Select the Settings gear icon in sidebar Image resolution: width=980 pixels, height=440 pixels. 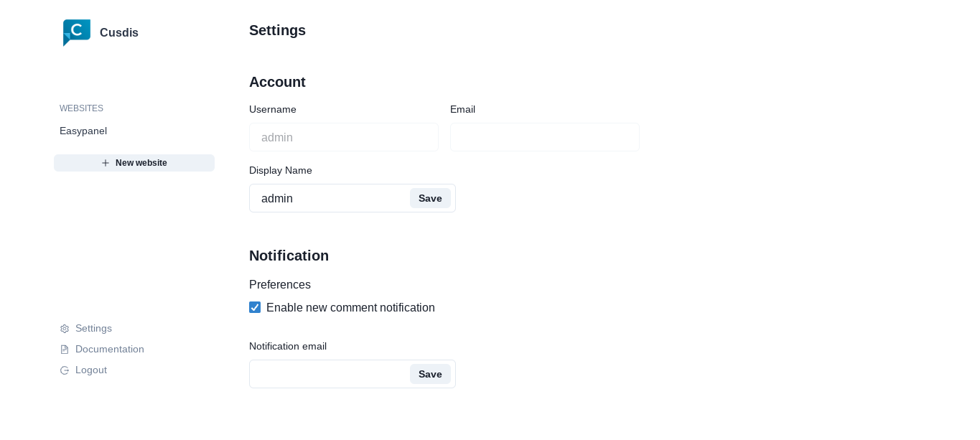click(x=64, y=329)
